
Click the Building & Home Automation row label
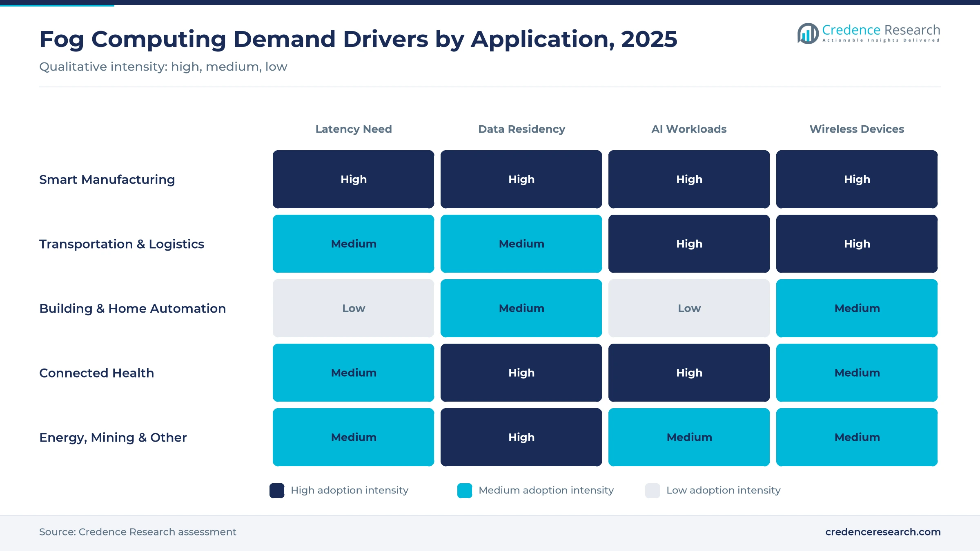coord(132,309)
